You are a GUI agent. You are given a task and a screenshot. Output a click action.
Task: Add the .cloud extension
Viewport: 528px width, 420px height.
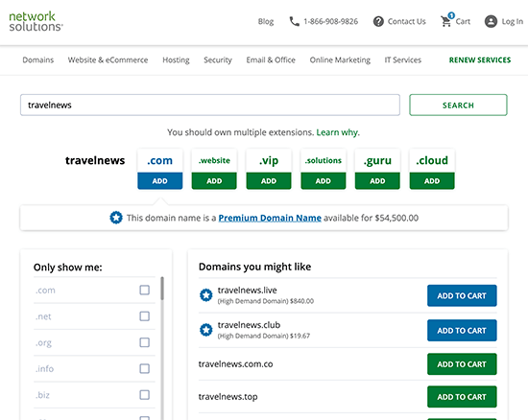(x=432, y=181)
